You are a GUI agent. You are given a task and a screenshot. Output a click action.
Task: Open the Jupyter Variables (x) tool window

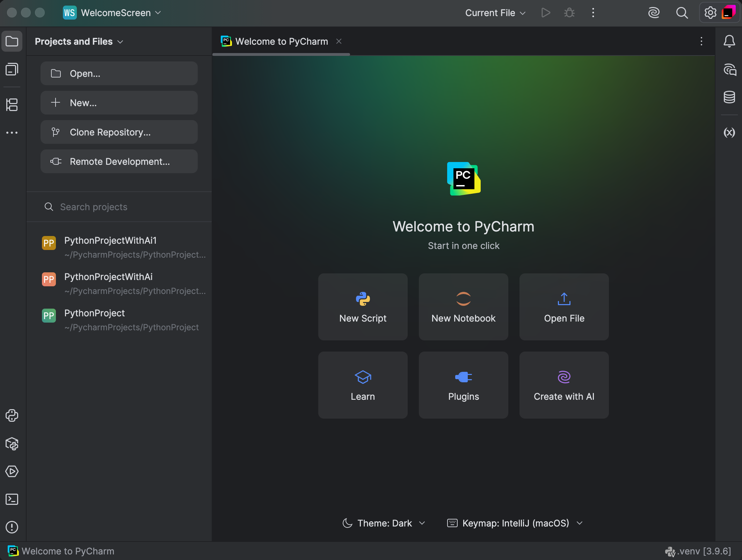point(729,132)
